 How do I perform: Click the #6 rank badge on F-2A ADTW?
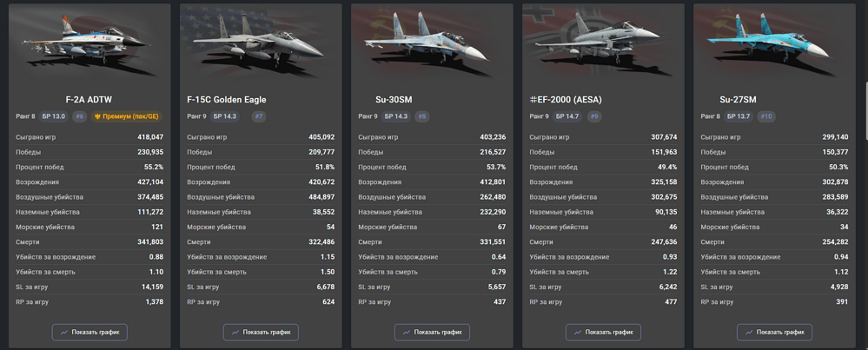[x=80, y=116]
